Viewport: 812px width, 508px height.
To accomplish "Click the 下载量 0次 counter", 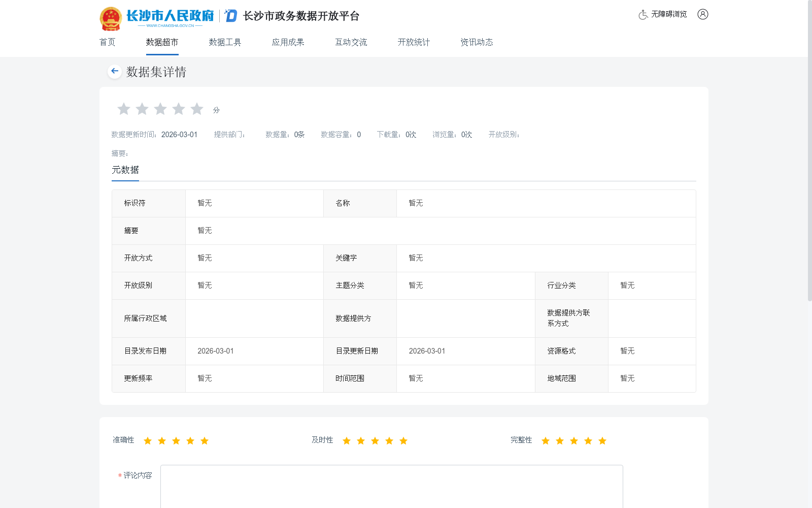I will click(x=396, y=135).
